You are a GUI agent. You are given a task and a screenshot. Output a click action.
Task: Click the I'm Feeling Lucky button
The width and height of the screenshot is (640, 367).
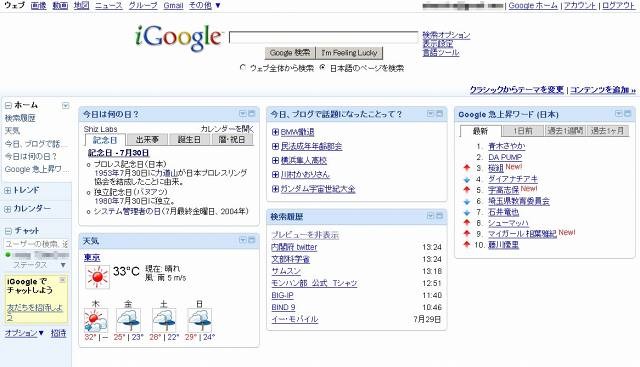[x=349, y=53]
